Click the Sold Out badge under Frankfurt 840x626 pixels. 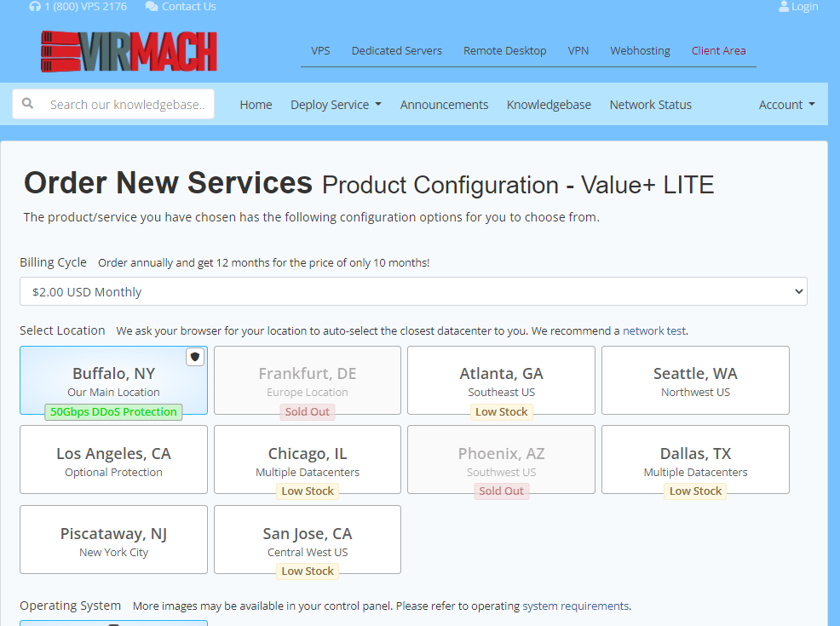pos(308,412)
